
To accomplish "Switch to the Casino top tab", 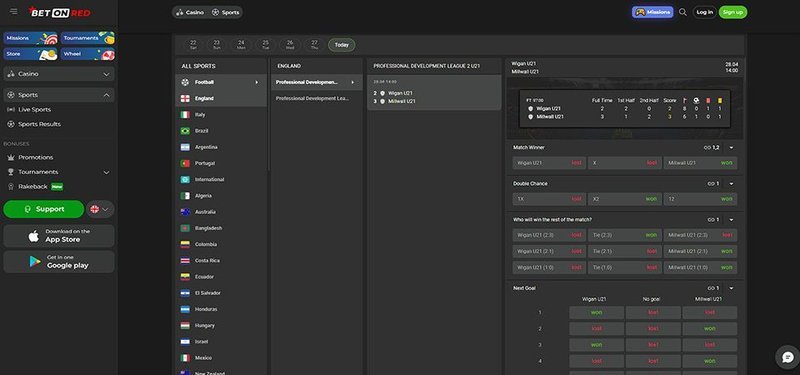I will 190,12.
